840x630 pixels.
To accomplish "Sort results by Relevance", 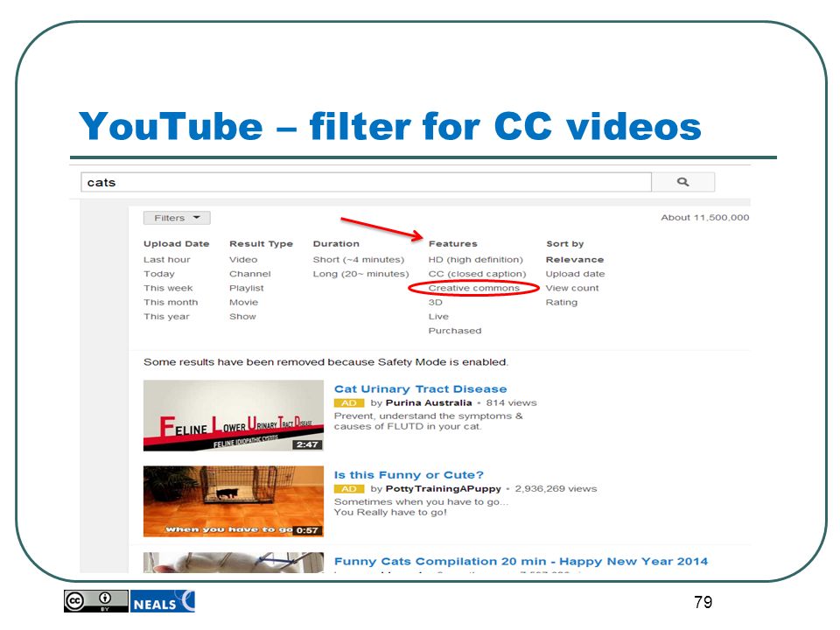I will [574, 260].
